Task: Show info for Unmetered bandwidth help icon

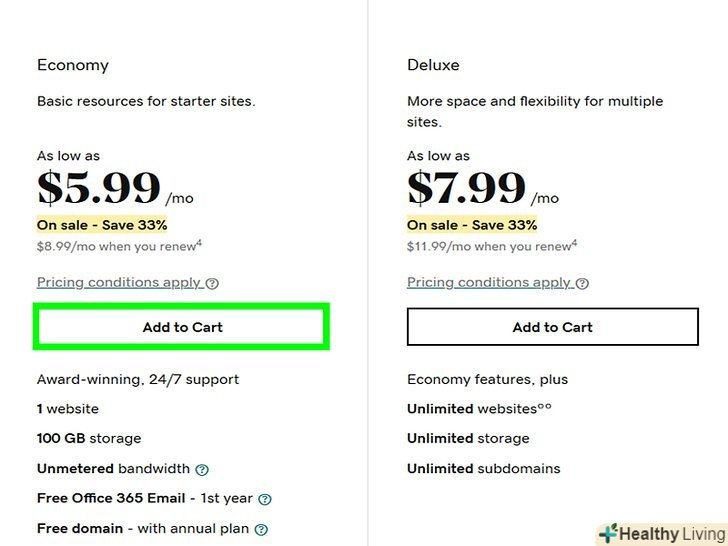Action: coord(202,469)
